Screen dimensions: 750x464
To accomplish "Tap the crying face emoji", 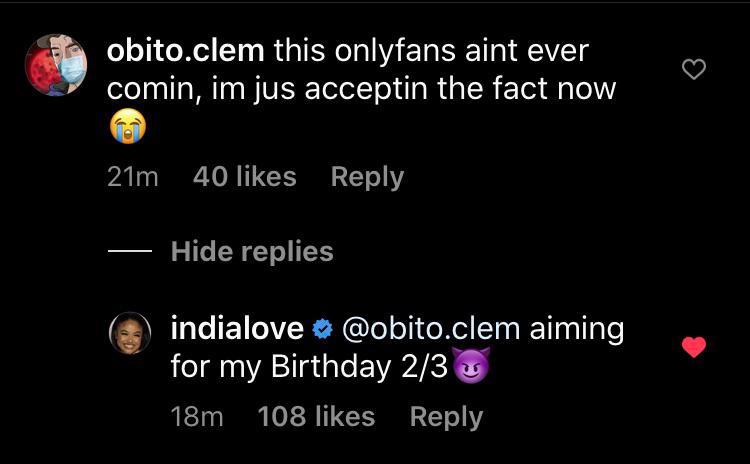I will [x=126, y=129].
